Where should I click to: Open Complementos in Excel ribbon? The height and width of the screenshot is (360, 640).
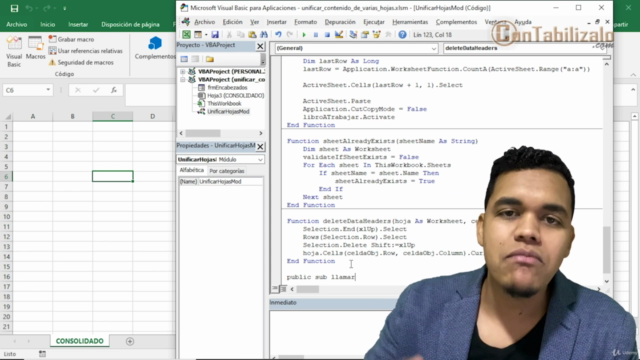point(155,48)
